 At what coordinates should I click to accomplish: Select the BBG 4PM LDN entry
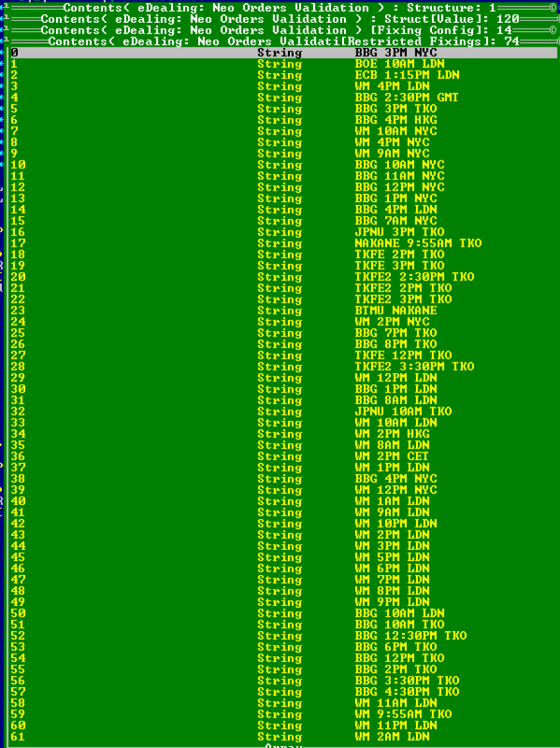click(x=396, y=210)
